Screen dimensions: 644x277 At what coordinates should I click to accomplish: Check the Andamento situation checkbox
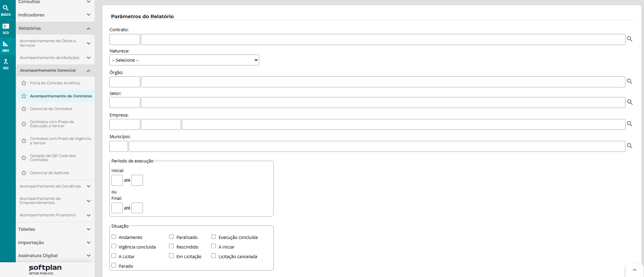[114, 237]
